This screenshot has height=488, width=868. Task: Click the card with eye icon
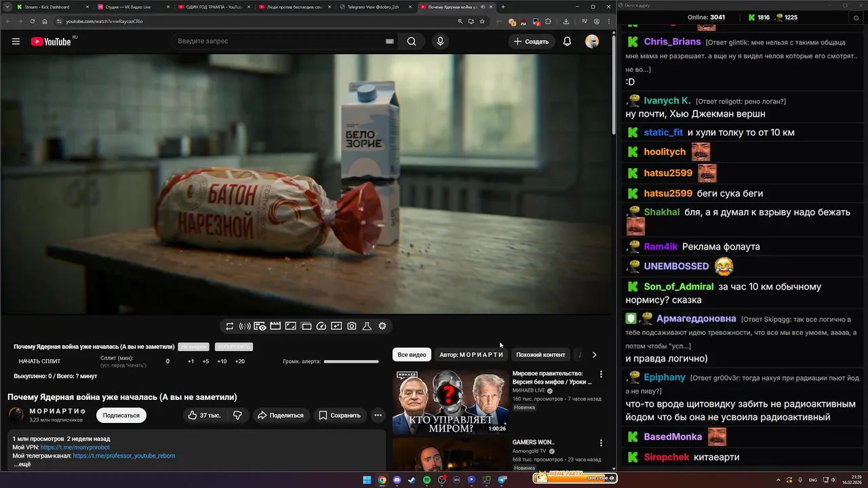click(260, 326)
